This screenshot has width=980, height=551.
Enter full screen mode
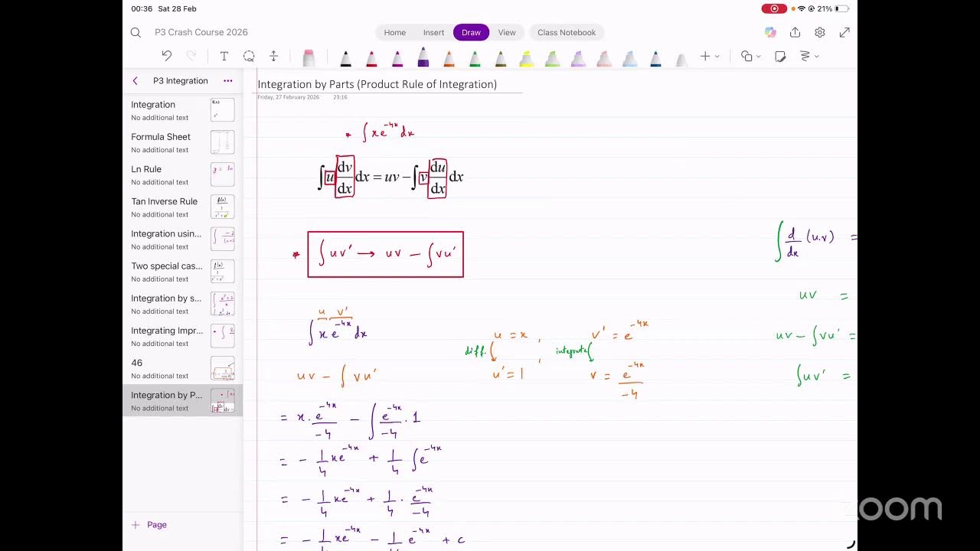(x=844, y=32)
